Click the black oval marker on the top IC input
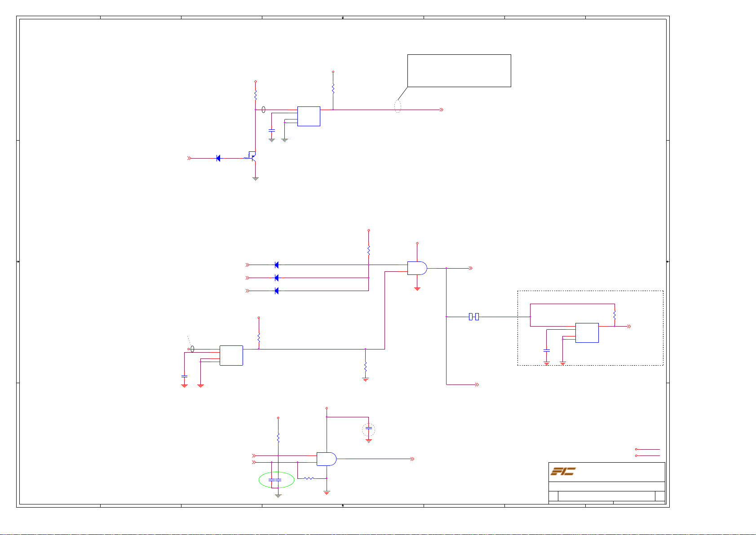The image size is (756, 535). [x=263, y=110]
